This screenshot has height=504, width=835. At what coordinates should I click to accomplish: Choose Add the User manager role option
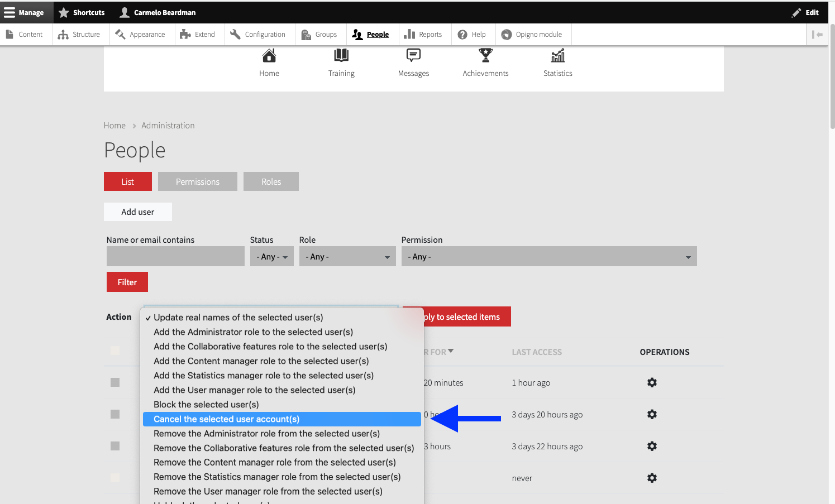click(282, 390)
